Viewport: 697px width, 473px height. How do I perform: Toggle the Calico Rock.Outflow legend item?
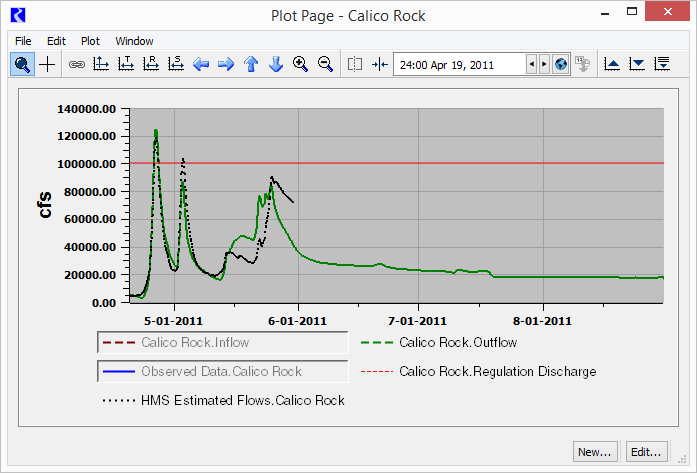439,342
